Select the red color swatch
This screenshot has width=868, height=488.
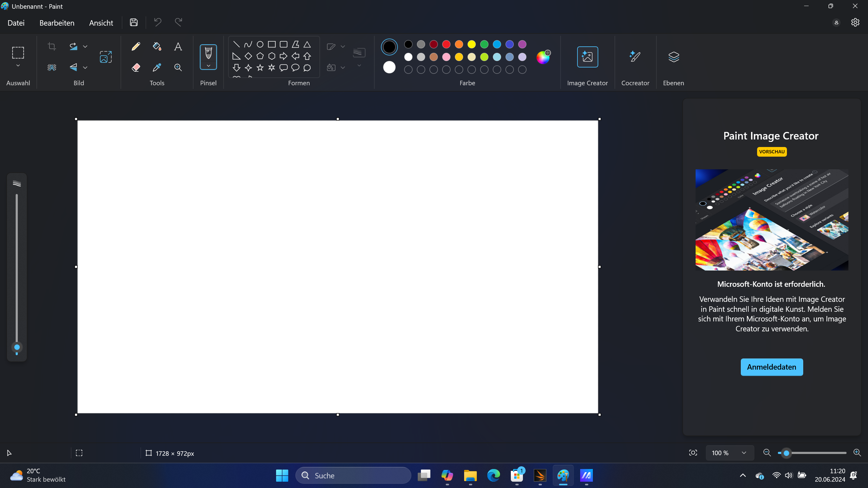click(446, 44)
